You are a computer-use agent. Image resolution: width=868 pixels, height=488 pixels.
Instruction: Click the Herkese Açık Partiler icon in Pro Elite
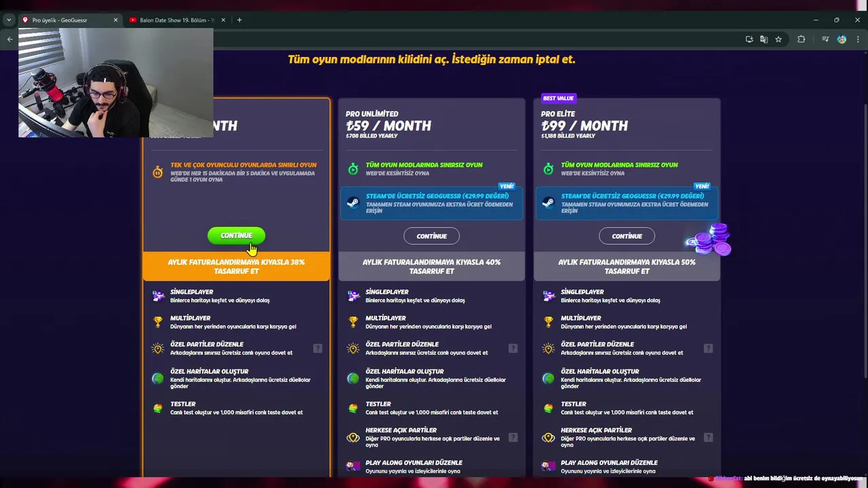click(x=549, y=438)
